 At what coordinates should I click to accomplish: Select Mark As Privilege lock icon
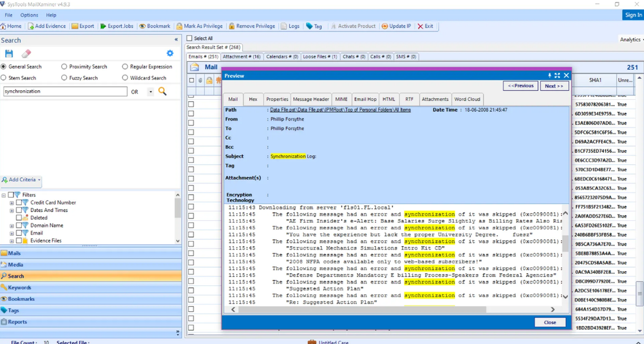(180, 26)
